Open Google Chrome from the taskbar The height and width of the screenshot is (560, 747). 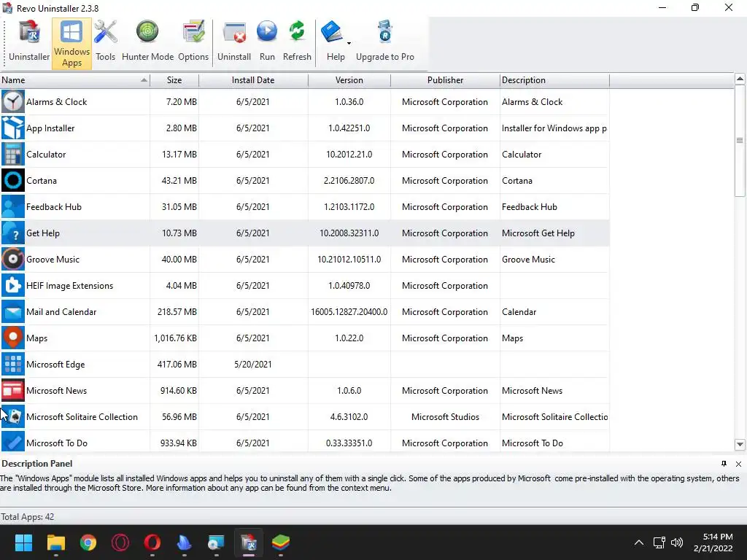[x=88, y=542]
